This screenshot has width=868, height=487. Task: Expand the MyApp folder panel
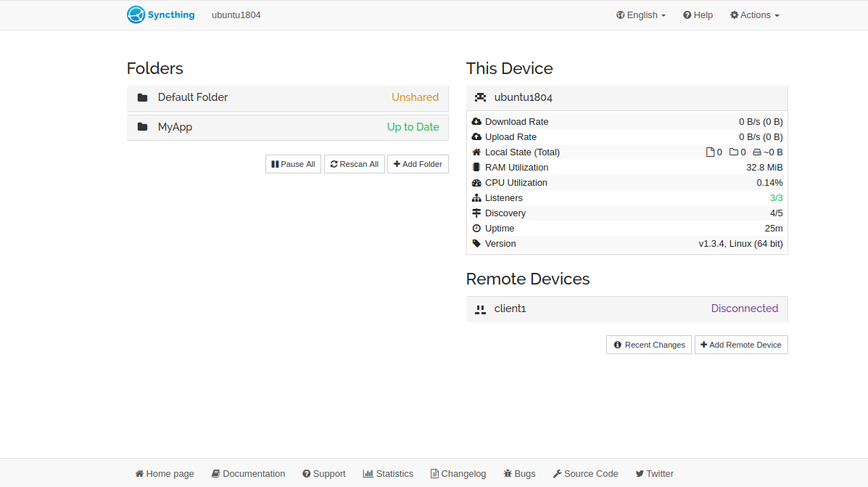(288, 128)
